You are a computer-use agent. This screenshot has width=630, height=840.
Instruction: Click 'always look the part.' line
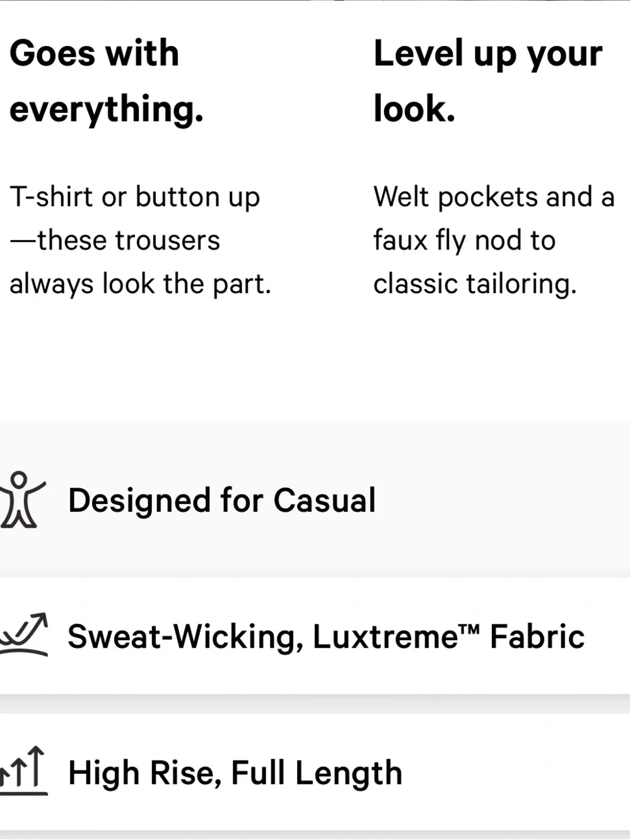pyautogui.click(x=140, y=284)
